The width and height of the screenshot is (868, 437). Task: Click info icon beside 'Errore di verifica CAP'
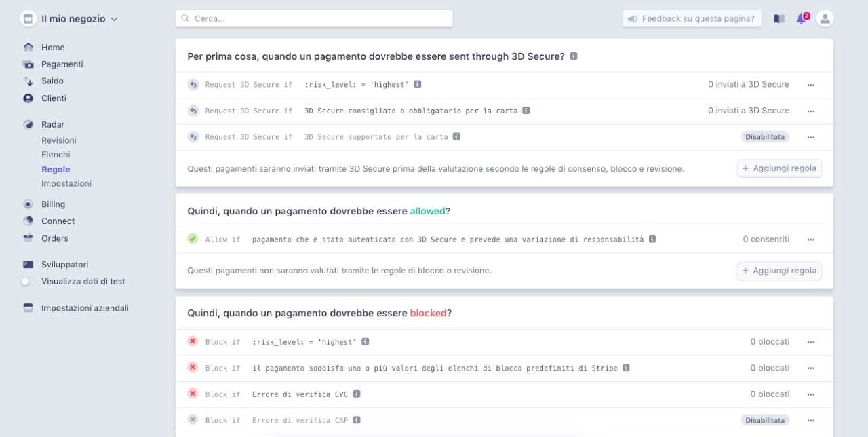click(357, 420)
